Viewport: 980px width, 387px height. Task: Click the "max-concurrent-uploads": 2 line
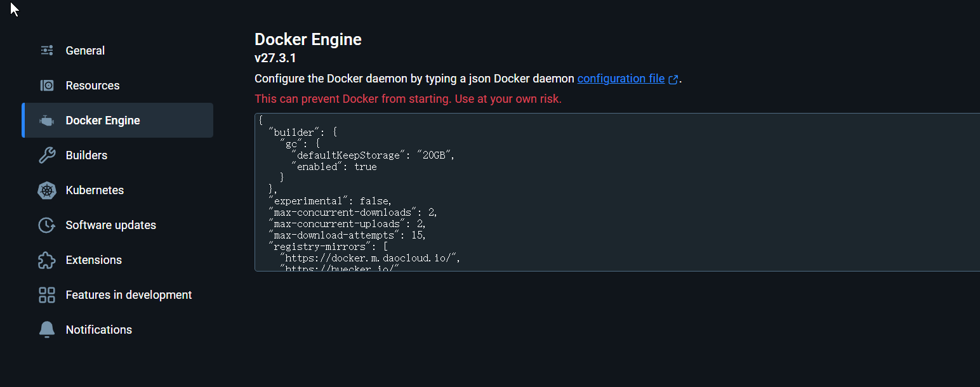point(347,224)
